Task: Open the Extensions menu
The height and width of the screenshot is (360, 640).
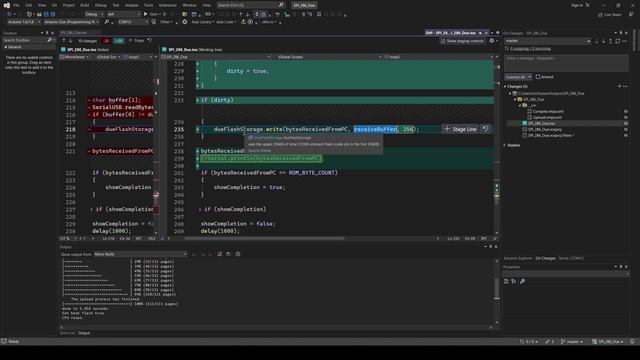Action: pos(168,5)
